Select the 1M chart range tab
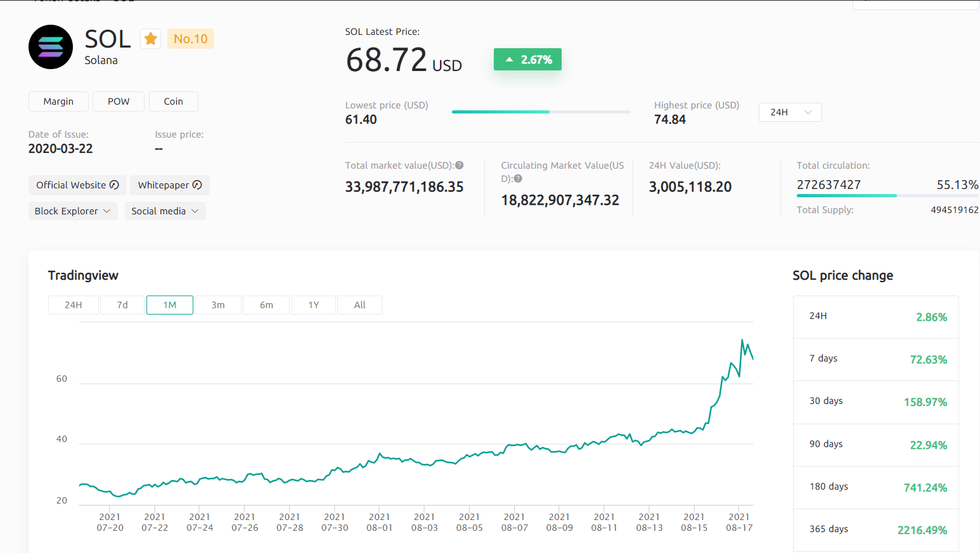The width and height of the screenshot is (980, 553). pos(170,305)
